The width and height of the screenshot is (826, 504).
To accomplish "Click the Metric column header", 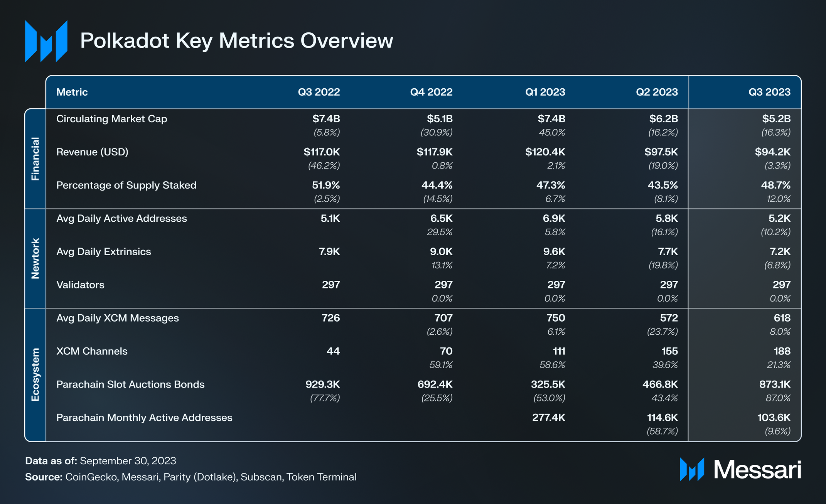I will tap(72, 92).
